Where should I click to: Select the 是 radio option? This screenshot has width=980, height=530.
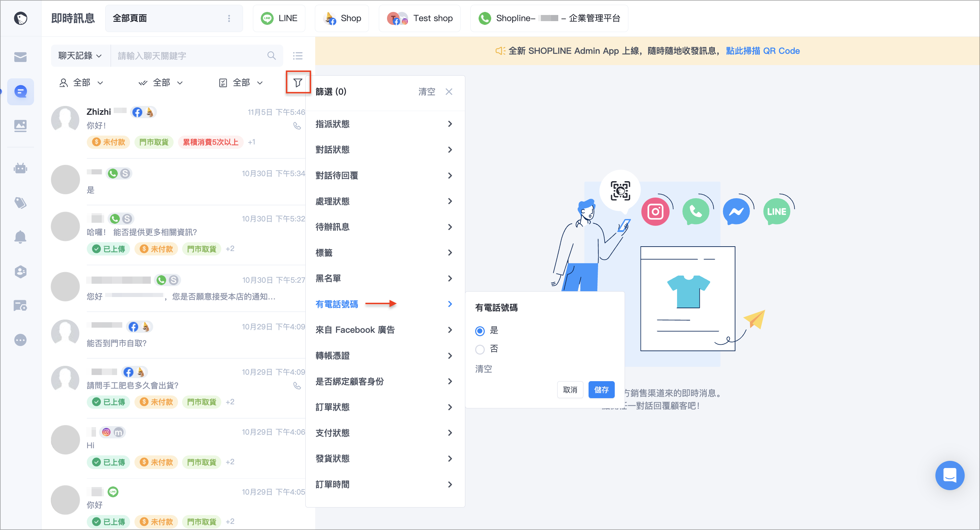point(480,330)
